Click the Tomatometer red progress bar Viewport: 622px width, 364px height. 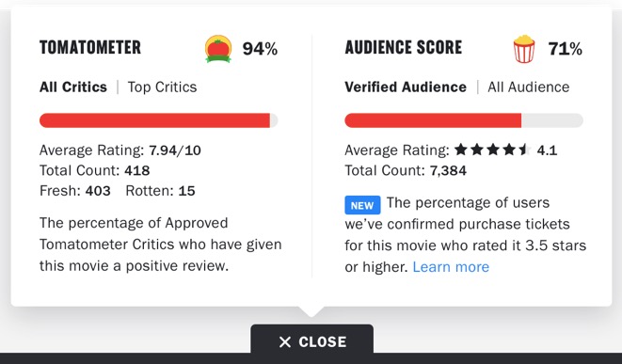coord(159,120)
